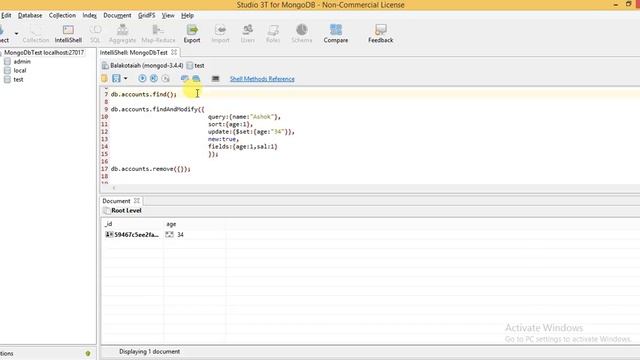Click the age column header
The width and height of the screenshot is (640, 360).
point(171,224)
